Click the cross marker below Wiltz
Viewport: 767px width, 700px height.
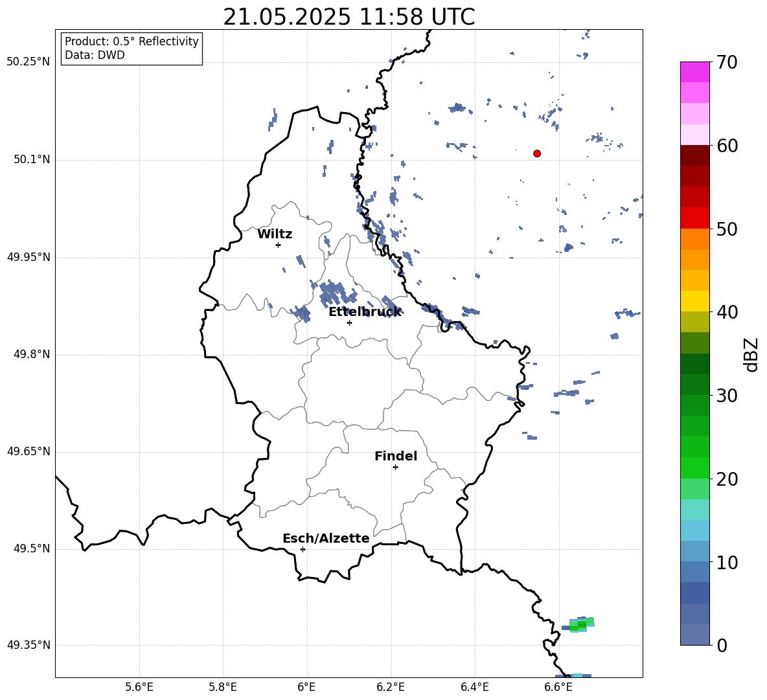tap(279, 245)
